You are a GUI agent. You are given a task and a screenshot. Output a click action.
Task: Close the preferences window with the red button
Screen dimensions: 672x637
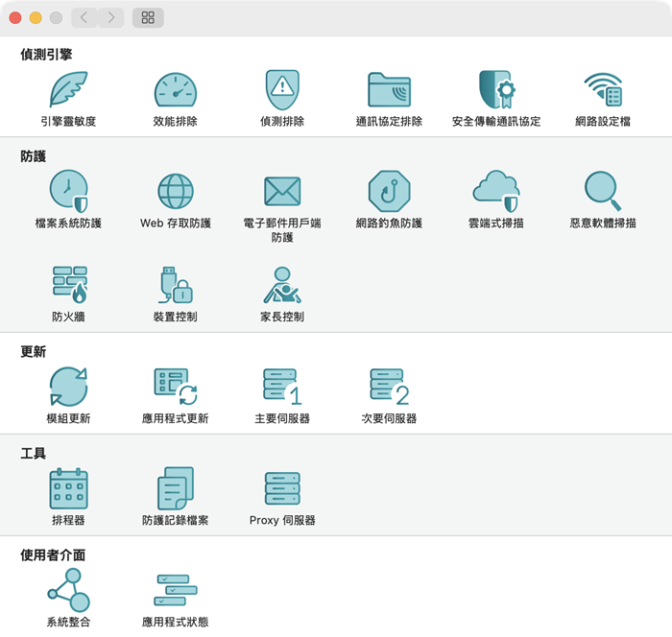point(15,17)
